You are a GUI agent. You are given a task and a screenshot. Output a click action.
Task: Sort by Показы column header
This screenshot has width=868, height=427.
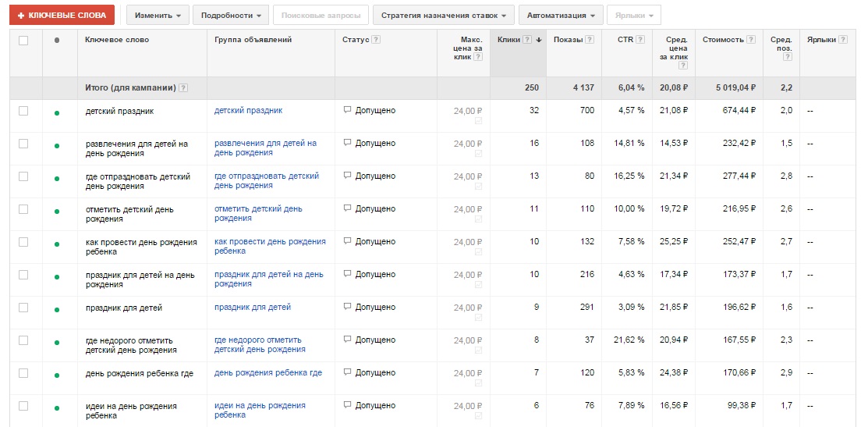point(569,40)
